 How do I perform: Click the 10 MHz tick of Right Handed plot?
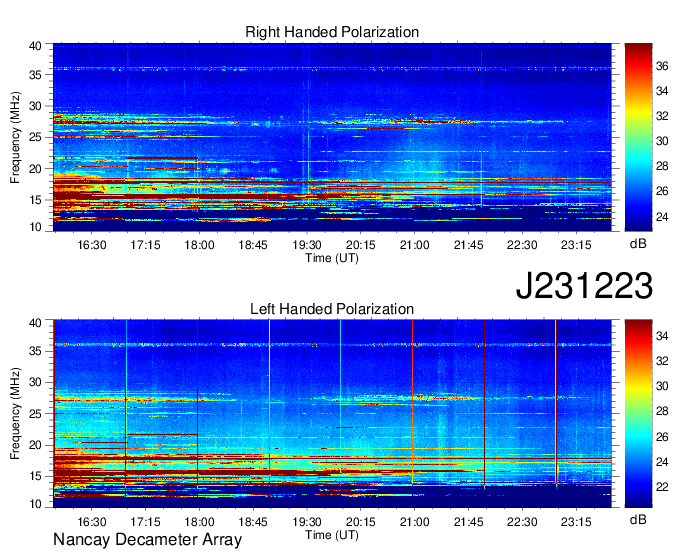[x=35, y=227]
